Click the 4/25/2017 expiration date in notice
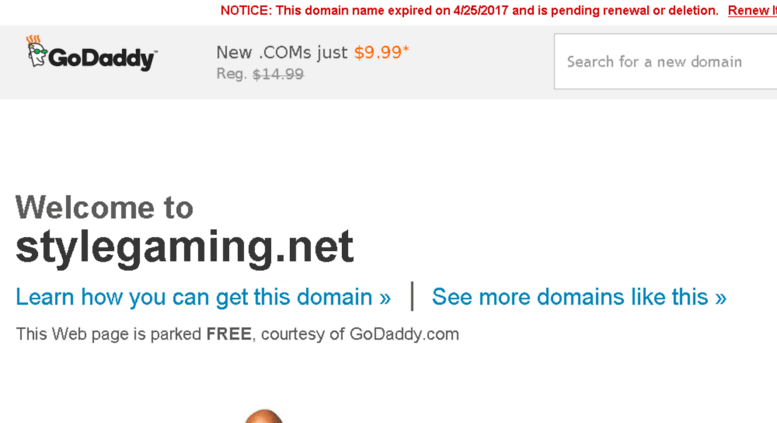This screenshot has width=777, height=423. click(481, 10)
